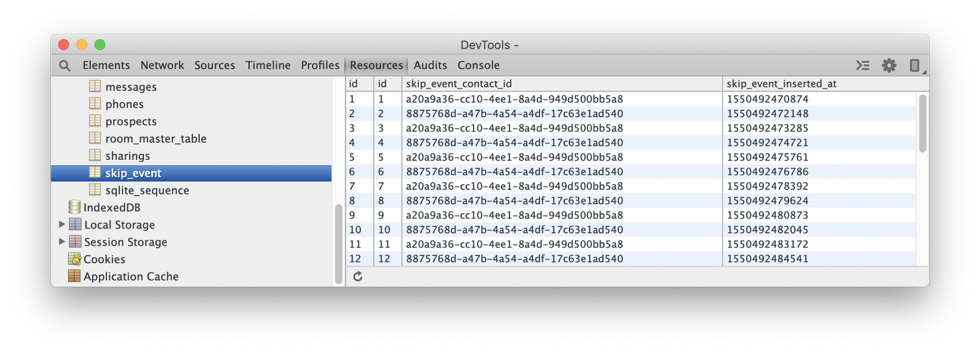Image resolution: width=980 pixels, height=354 pixels.
Task: Switch to the Network tab
Action: pos(162,65)
